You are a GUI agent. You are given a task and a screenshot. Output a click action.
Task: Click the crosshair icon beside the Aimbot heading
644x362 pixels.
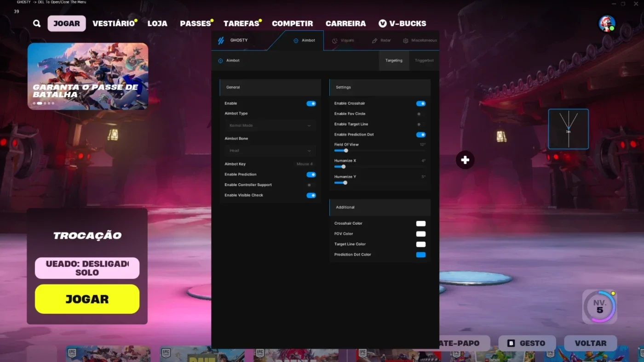[220, 61]
